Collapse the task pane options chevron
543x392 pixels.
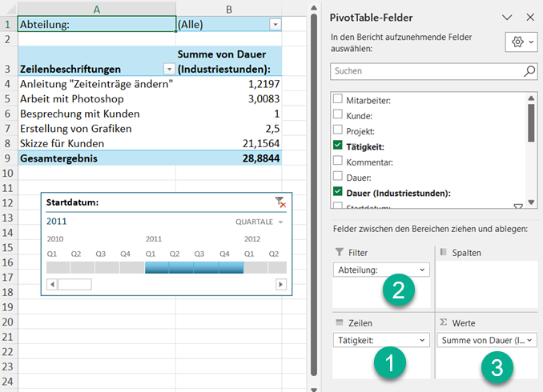pos(506,17)
